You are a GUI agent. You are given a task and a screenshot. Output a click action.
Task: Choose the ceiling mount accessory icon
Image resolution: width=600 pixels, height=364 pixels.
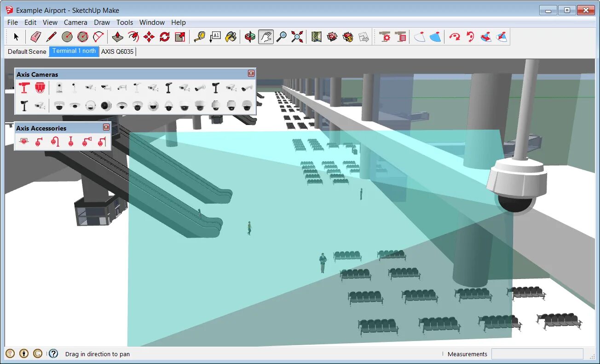pyautogui.click(x=23, y=142)
